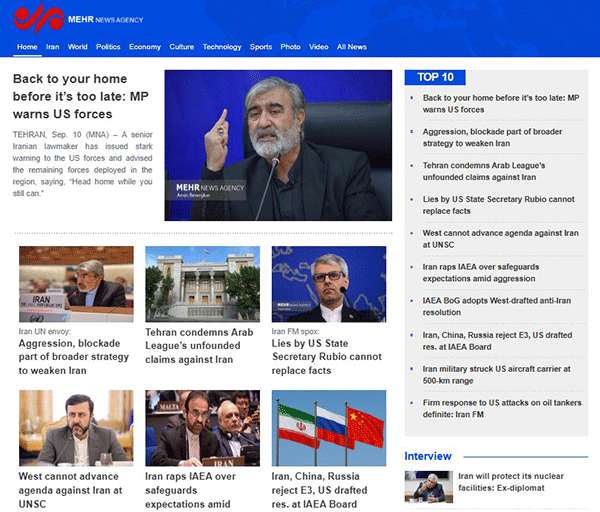This screenshot has height=512, width=600.
Task: Open card headline 'Tehran condemns Arab League's unfounded claims'
Action: 199,346
